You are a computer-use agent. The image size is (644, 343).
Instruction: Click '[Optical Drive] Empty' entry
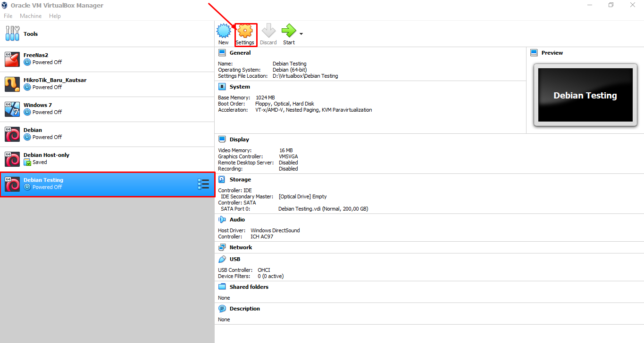(302, 196)
